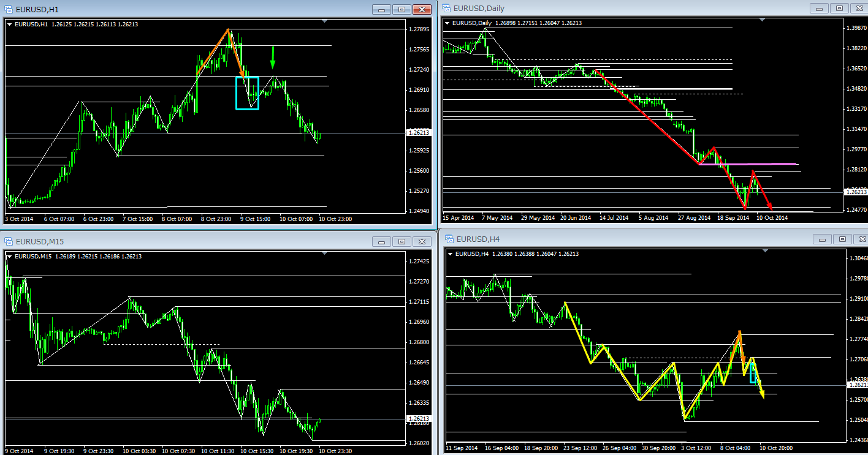Expand the arrow next to EURUSD,M15 label
The width and height of the screenshot is (868, 455).
coord(10,256)
